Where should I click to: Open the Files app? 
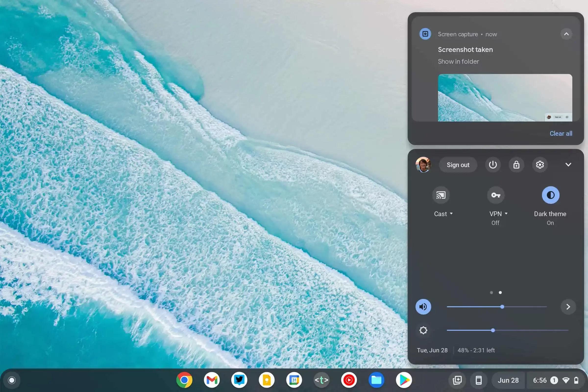pos(376,380)
